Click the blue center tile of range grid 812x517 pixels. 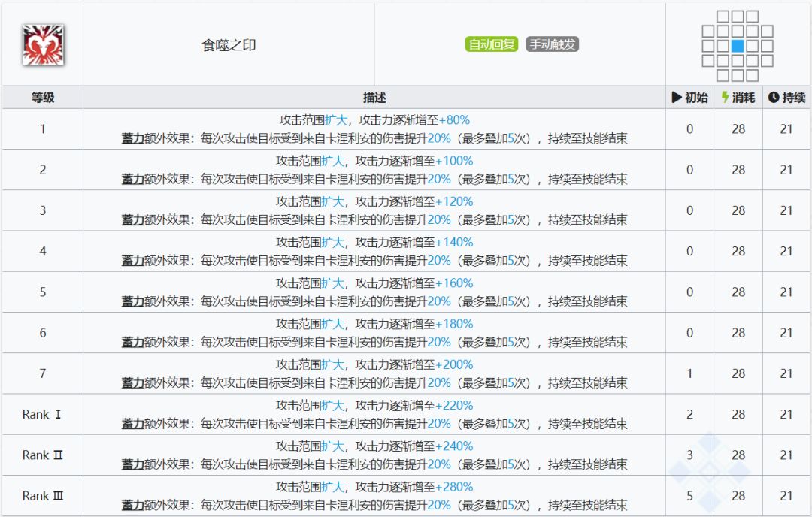coord(738,46)
